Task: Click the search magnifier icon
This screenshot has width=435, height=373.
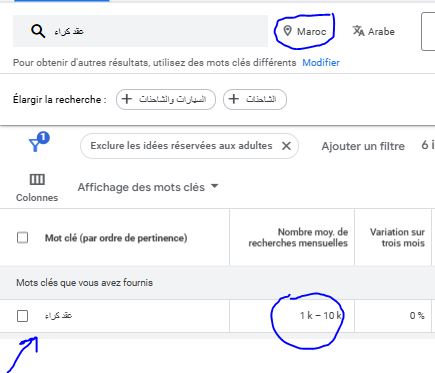Action: coord(38,31)
